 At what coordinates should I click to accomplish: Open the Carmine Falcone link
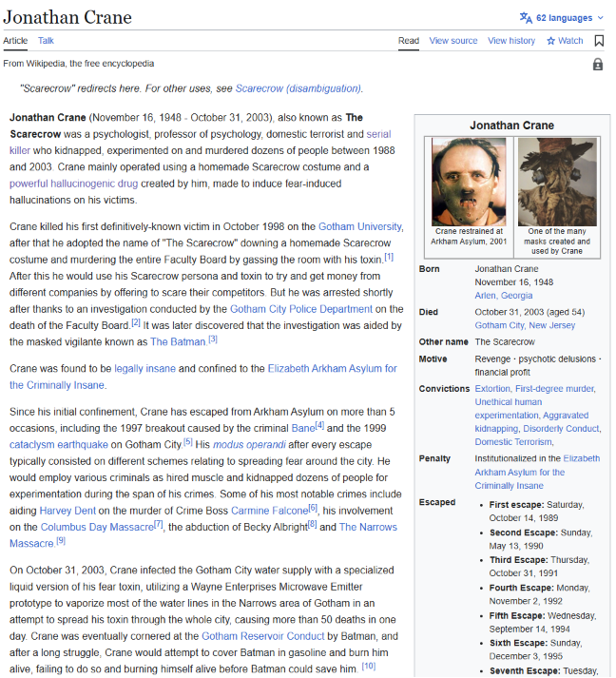click(x=270, y=511)
